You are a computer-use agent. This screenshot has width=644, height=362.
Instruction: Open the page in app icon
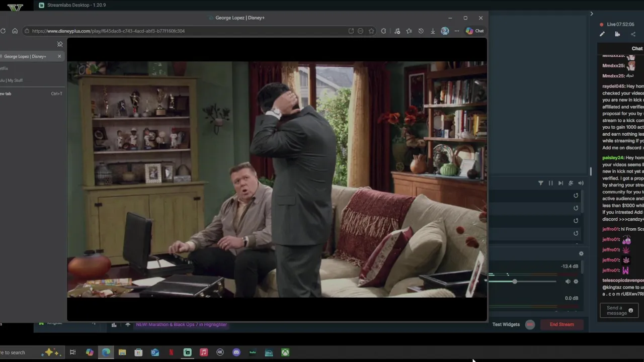pyautogui.click(x=351, y=31)
